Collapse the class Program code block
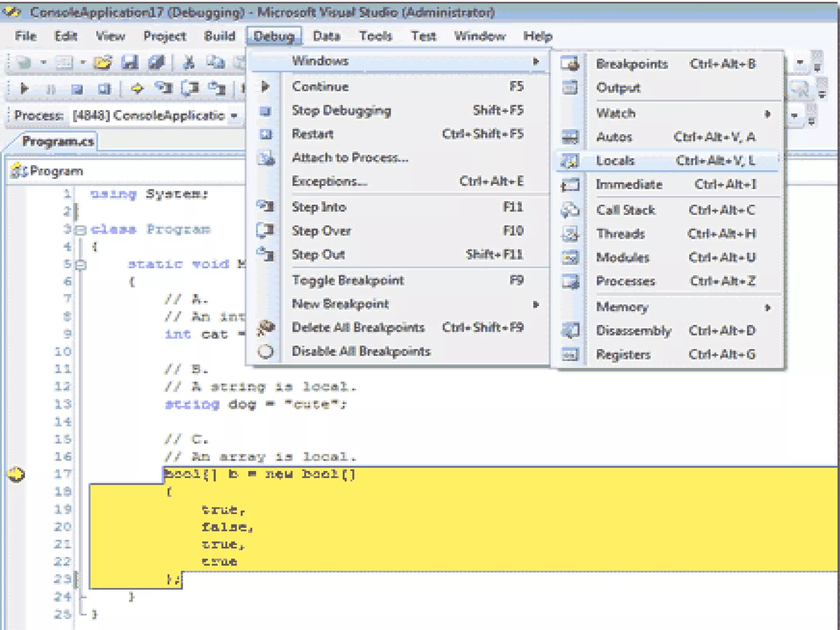This screenshot has height=630, width=840. click(x=81, y=230)
